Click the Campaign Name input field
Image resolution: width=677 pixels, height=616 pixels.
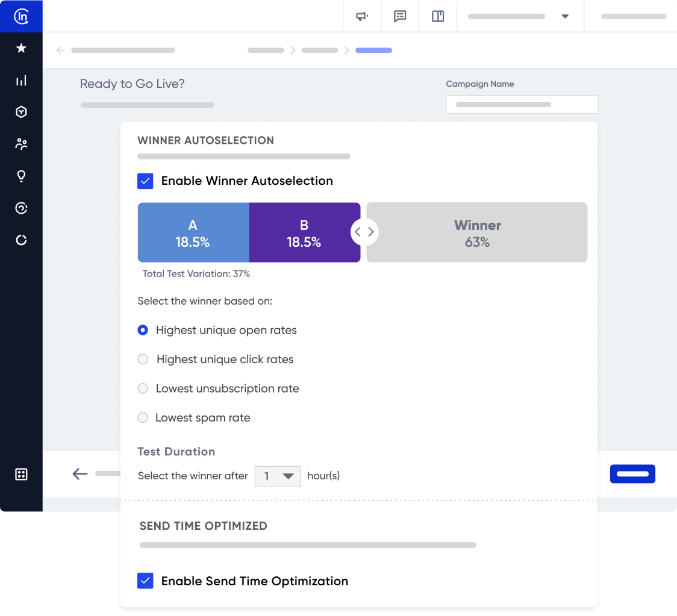[522, 104]
